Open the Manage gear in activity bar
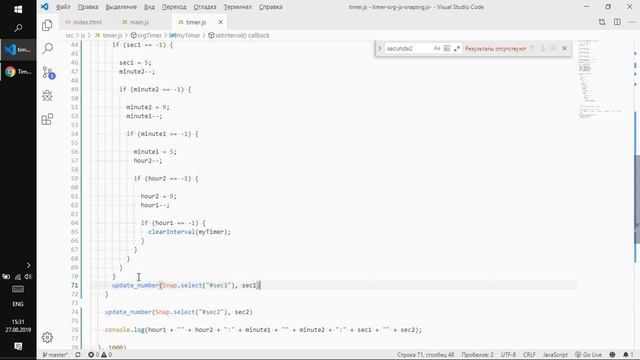 point(47,338)
